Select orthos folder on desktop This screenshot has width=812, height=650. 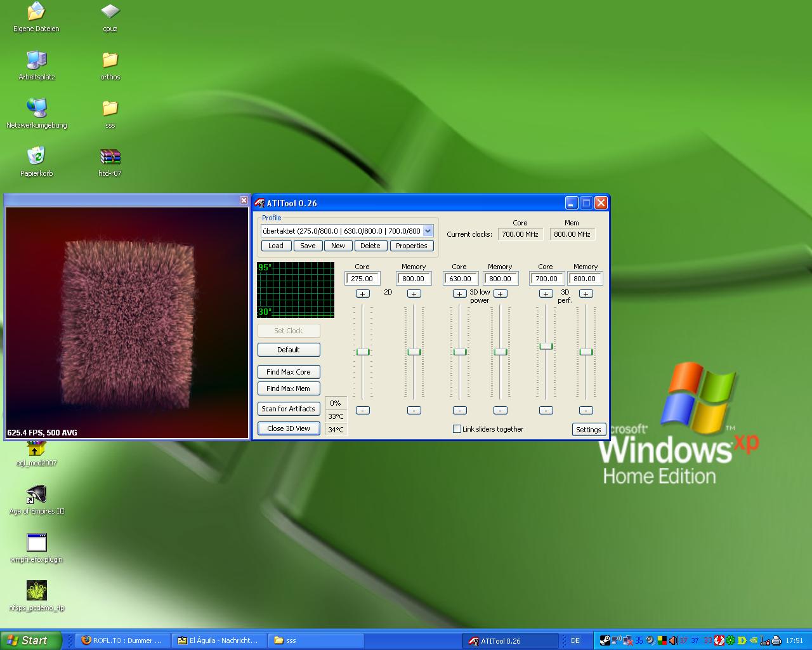coord(110,65)
